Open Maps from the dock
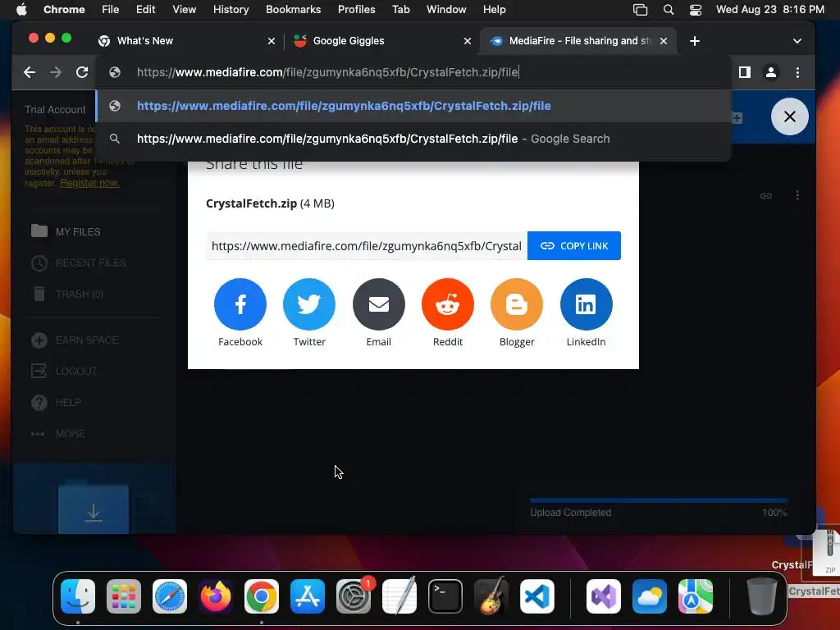 click(x=696, y=596)
